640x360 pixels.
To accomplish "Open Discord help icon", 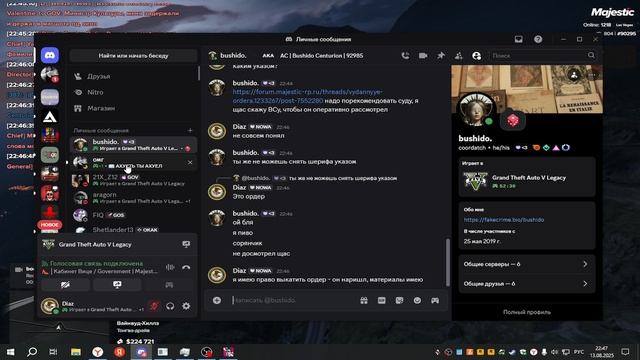I will 538,39.
